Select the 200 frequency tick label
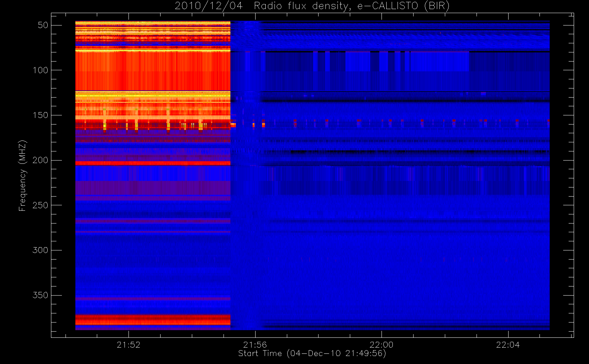The height and width of the screenshot is (364, 589). point(40,160)
